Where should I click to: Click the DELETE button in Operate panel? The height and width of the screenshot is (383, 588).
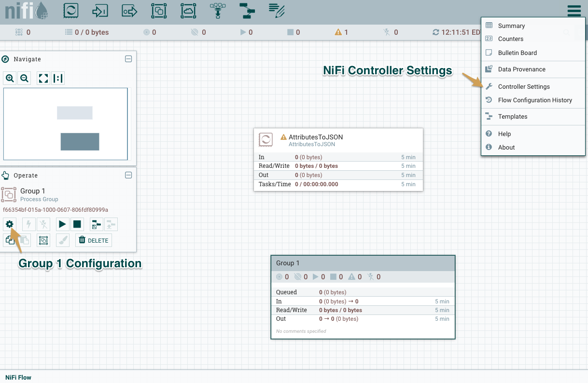click(93, 240)
